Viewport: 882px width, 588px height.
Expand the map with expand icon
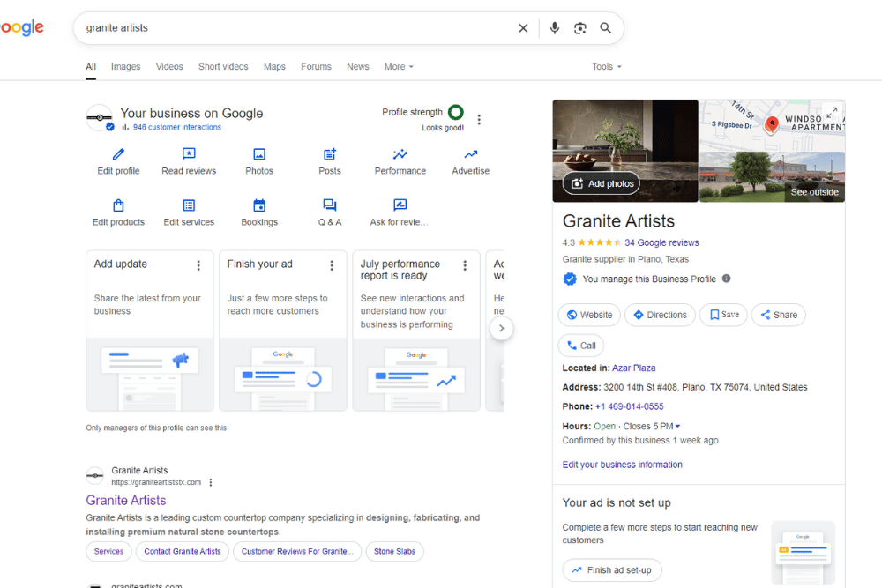click(832, 113)
